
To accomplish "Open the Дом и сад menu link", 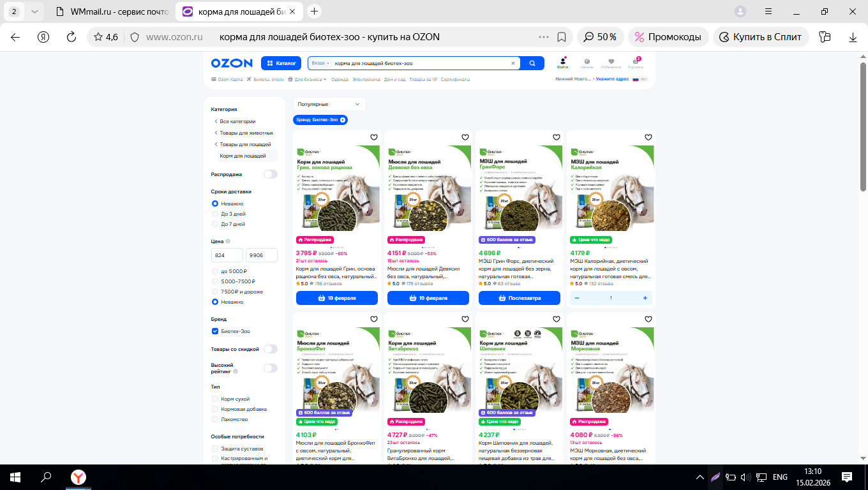I will tap(395, 80).
